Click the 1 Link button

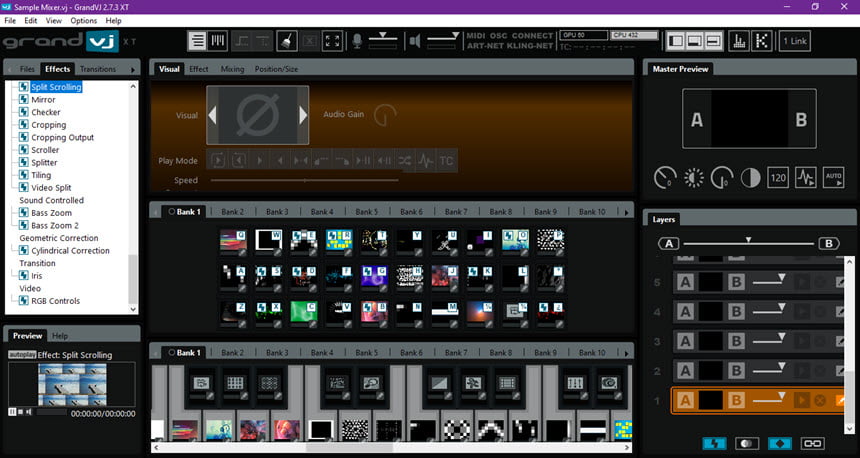pos(795,41)
